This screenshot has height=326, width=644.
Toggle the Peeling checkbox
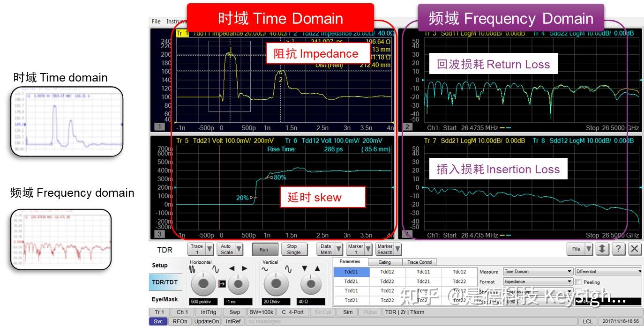[x=579, y=282]
